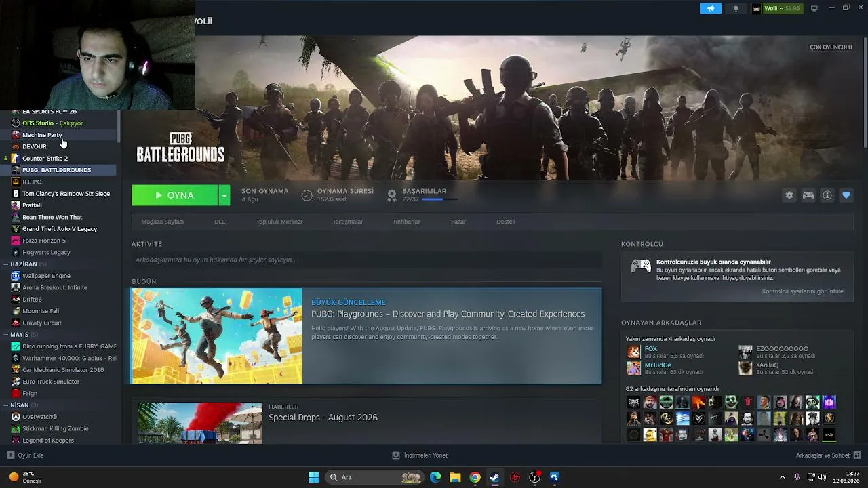
Task: Click Rainbow Six Siege game icon
Action: [16, 194]
